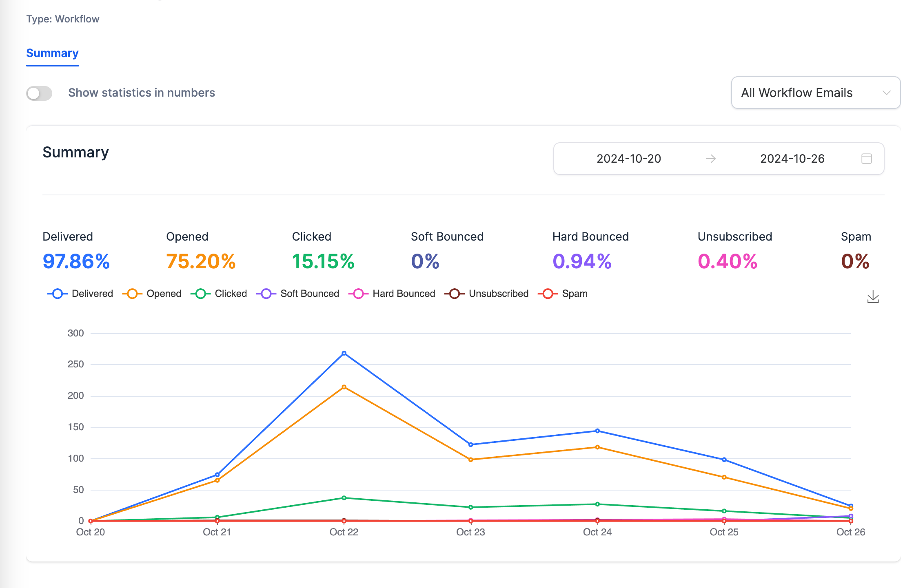The image size is (914, 588).
Task: Toggle Spam series in chart legend
Action: pyautogui.click(x=563, y=294)
